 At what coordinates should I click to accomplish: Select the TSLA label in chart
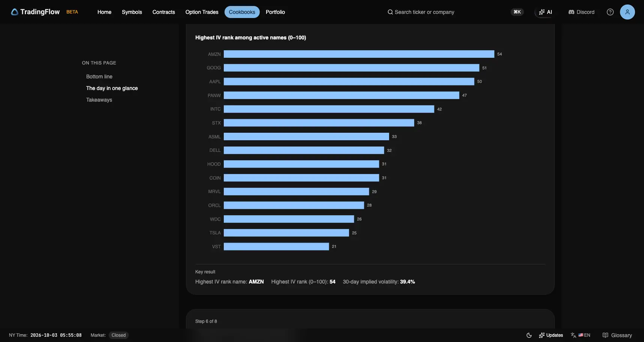(215, 233)
